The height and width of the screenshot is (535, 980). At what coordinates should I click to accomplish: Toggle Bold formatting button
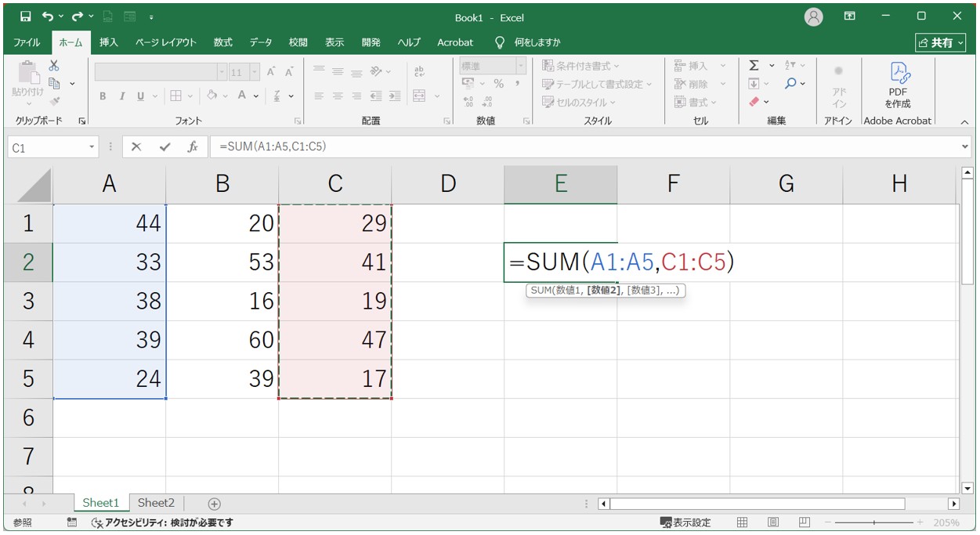(103, 96)
